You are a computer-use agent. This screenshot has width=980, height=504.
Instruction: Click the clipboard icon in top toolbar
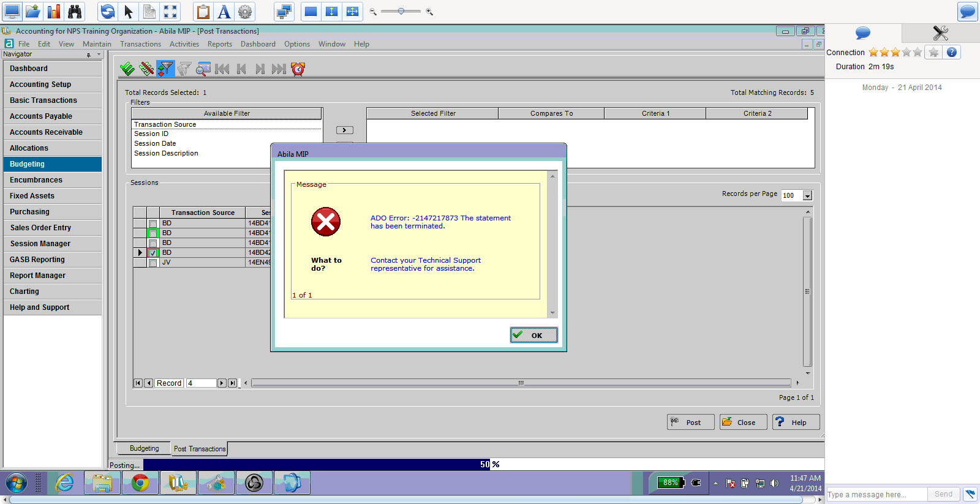(203, 12)
